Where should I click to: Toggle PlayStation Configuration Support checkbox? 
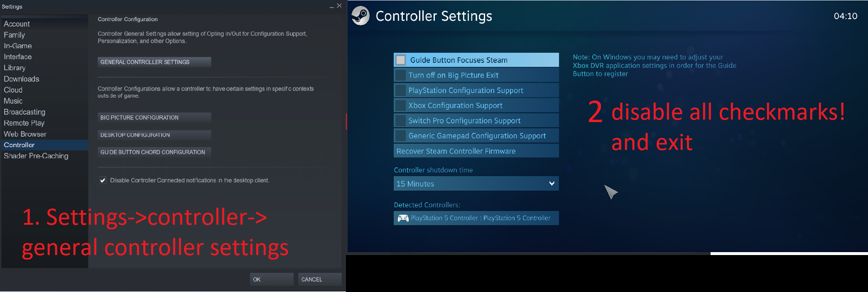click(401, 90)
